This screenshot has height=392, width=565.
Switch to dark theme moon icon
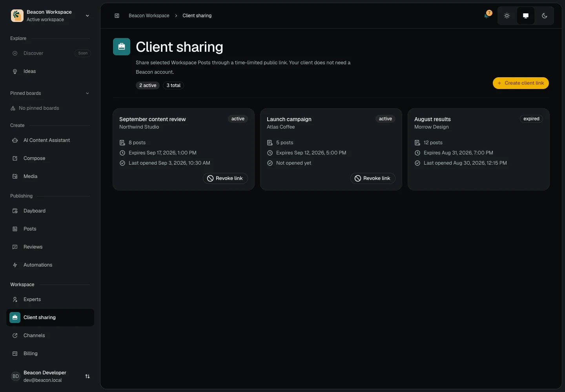coord(545,16)
